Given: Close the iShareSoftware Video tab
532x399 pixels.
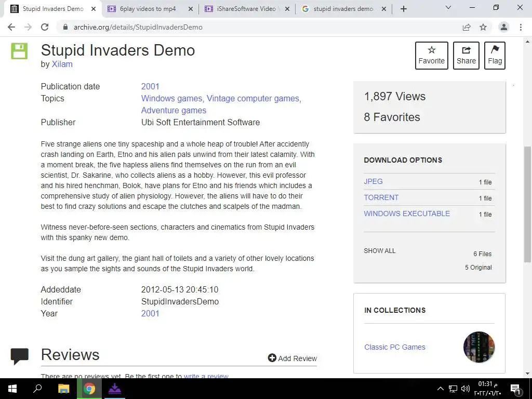Looking at the screenshot, I should click(287, 9).
